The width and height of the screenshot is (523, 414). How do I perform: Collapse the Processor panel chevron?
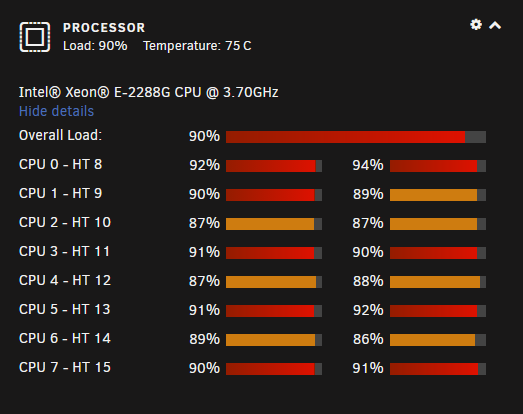tap(495, 25)
